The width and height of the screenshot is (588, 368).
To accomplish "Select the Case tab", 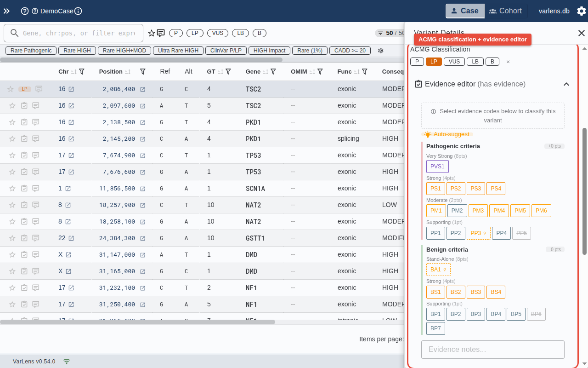I will pos(464,11).
